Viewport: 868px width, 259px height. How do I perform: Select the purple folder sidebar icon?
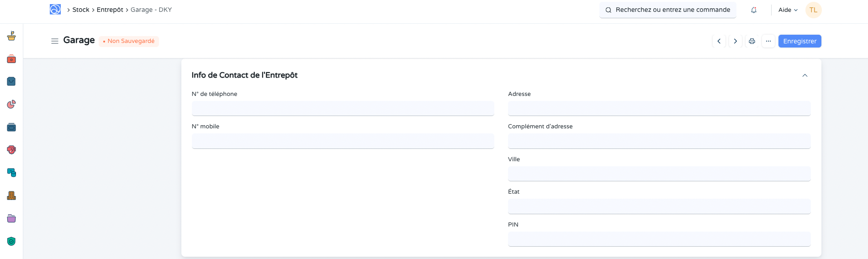point(11,218)
